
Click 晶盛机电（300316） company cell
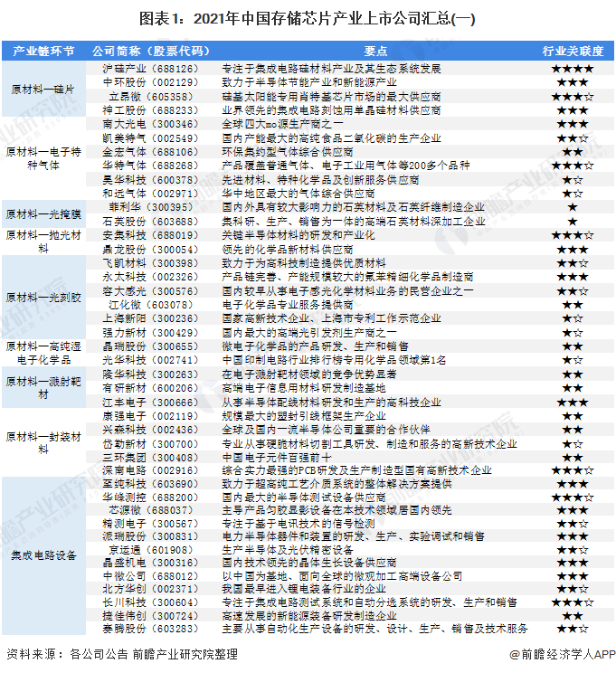pos(151,563)
